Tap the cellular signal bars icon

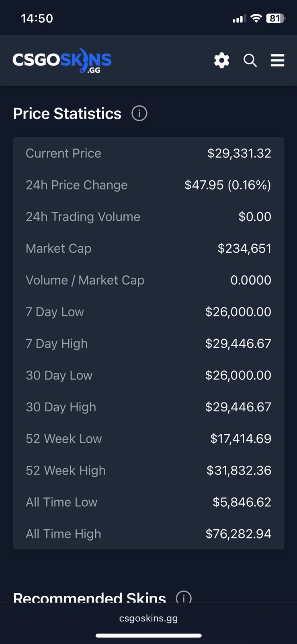pos(239,19)
